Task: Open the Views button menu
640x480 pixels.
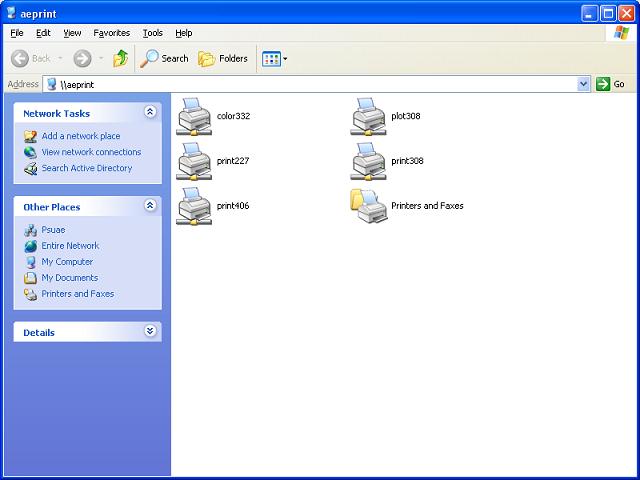Action: point(274,59)
